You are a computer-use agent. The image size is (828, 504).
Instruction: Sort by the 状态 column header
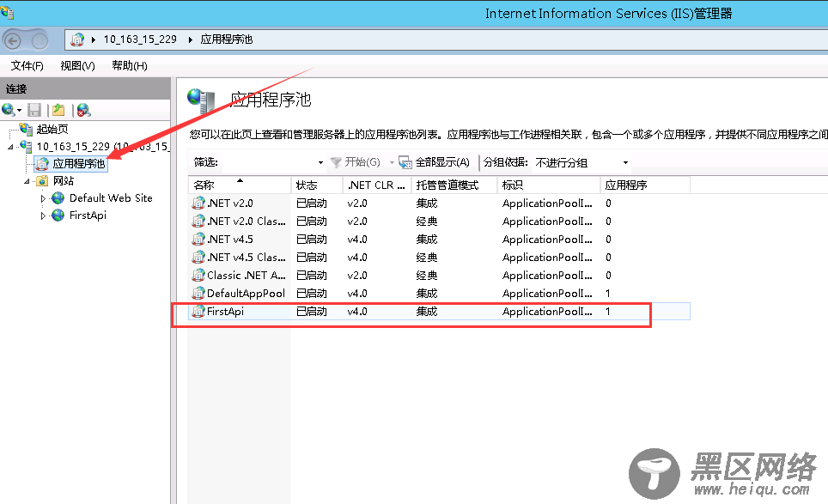point(317,185)
